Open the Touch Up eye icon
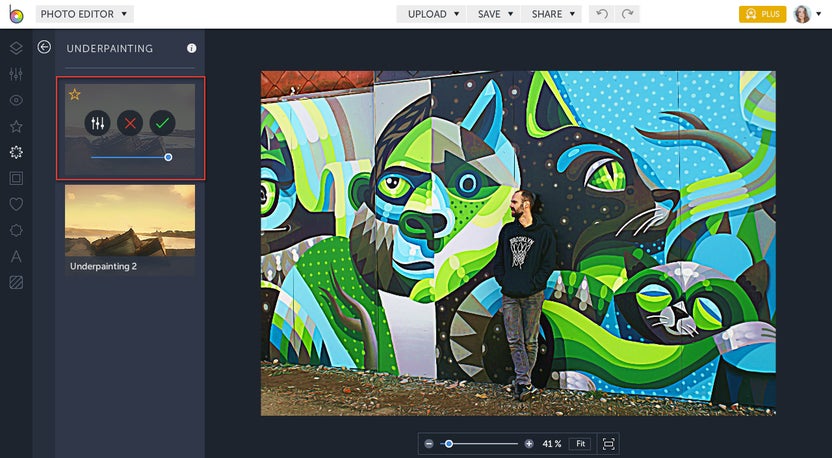Viewport: 832px width, 458px height. coord(16,100)
